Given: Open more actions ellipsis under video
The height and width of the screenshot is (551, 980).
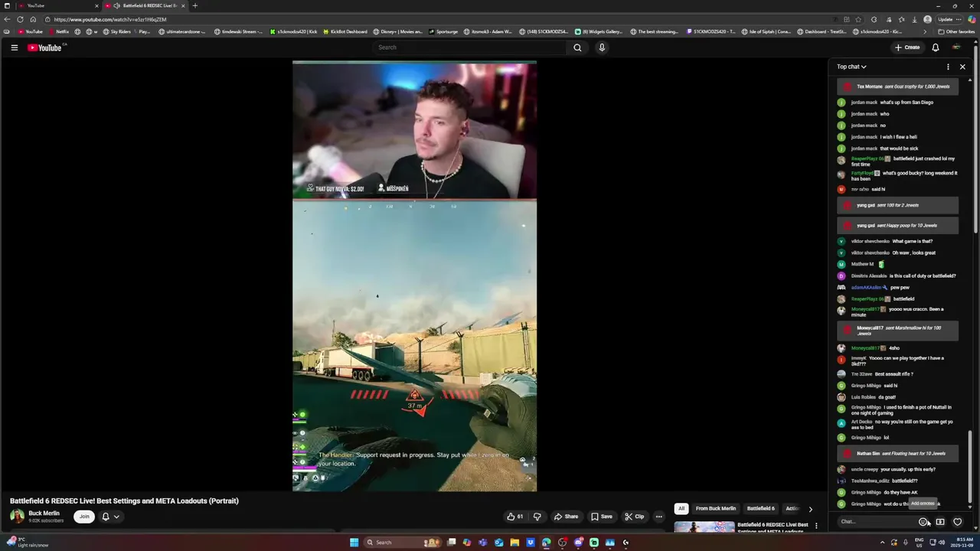Looking at the screenshot, I should pyautogui.click(x=658, y=517).
